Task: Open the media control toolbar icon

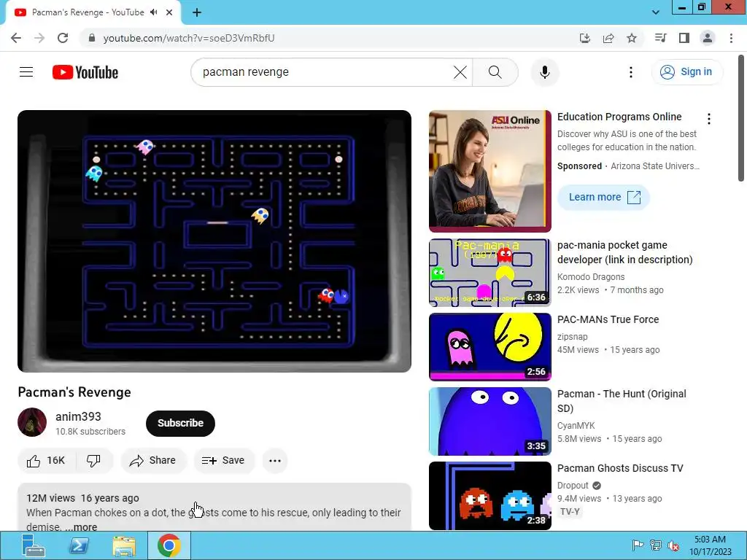Action: [660, 38]
